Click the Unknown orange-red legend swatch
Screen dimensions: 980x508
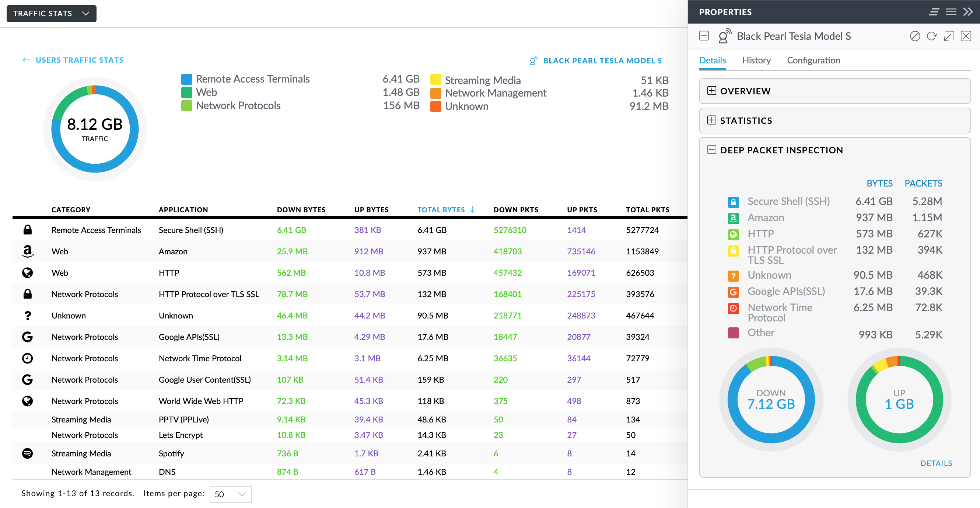[435, 106]
